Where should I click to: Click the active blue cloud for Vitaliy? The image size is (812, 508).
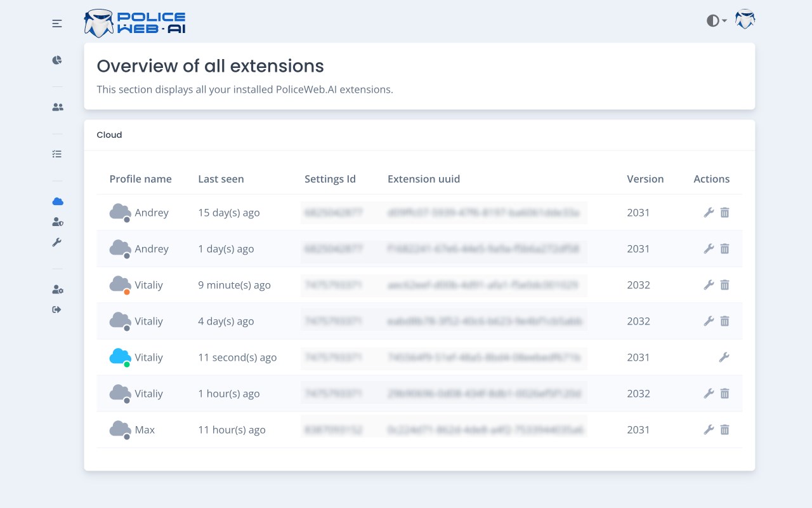pyautogui.click(x=120, y=357)
